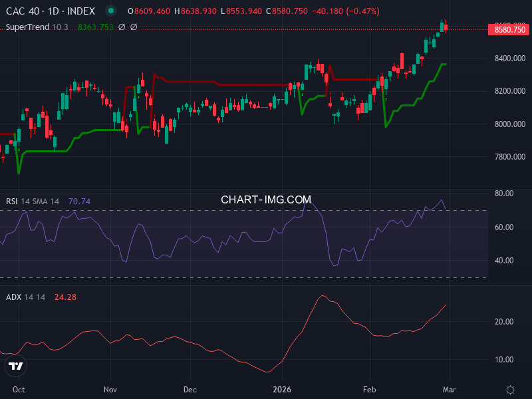This screenshot has height=399, width=532.
Task: Click the RSI indicator label to select it
Action: (x=11, y=200)
